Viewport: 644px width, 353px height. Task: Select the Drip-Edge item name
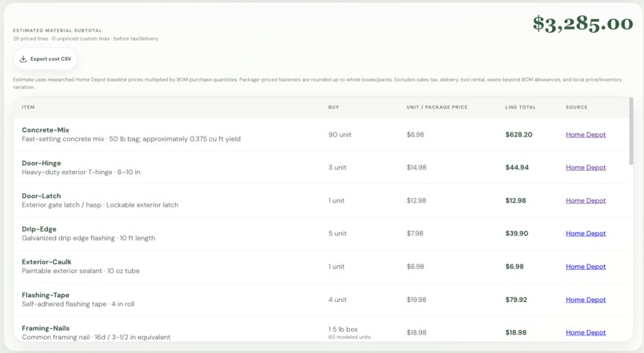(39, 229)
